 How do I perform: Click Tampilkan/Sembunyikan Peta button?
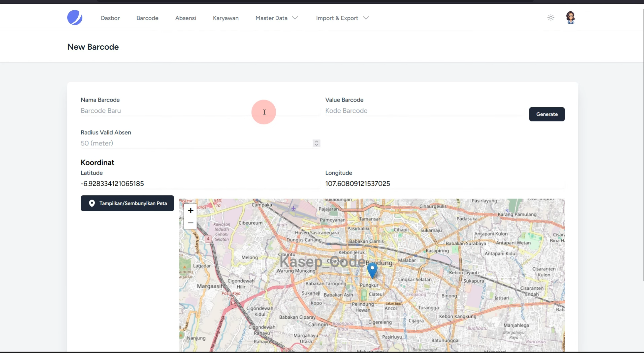(x=127, y=203)
